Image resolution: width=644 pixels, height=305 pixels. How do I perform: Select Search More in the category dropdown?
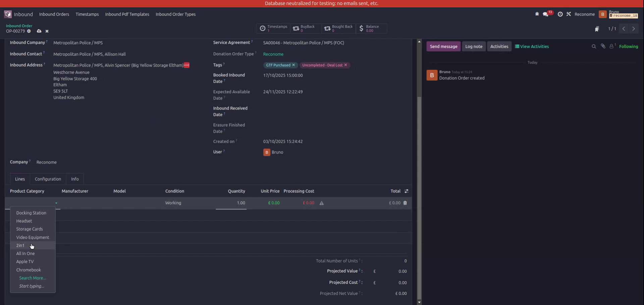pyautogui.click(x=33, y=278)
